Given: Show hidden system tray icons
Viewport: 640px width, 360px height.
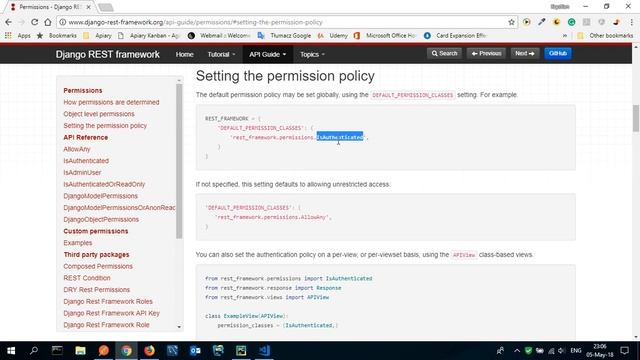Looking at the screenshot, I should 517,351.
